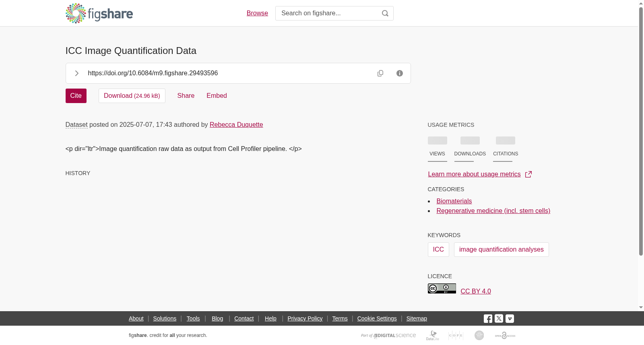Download the 24.96 kB dataset

click(x=132, y=96)
